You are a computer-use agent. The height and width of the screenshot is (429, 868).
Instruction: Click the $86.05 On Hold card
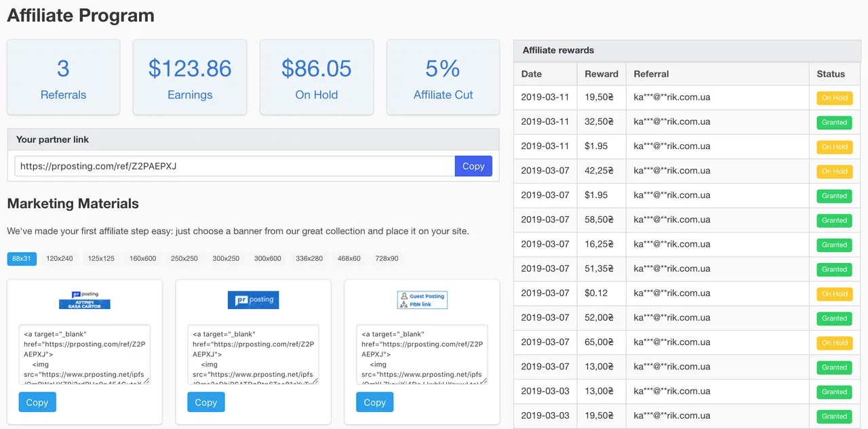point(317,77)
